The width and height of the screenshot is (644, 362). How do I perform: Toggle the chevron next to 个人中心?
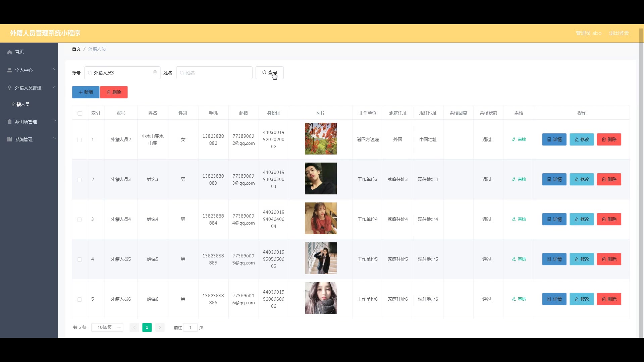click(54, 69)
